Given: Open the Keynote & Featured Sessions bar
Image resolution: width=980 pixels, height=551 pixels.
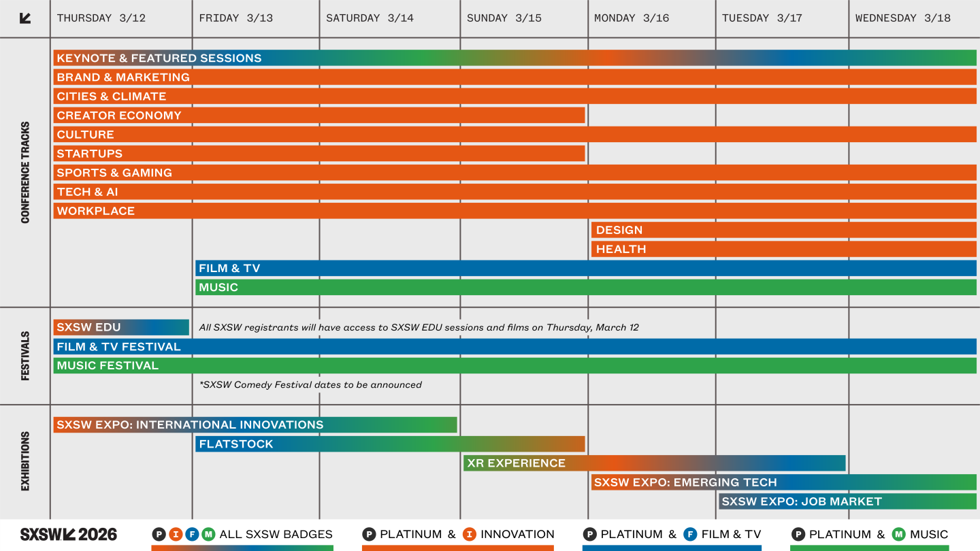Looking at the screenshot, I should click(515, 58).
